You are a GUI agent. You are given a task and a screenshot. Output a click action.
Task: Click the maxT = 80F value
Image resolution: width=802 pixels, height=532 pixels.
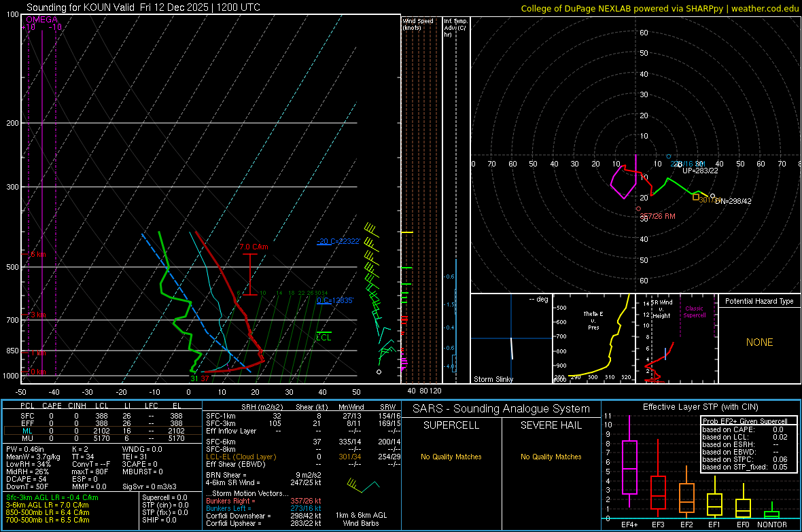tap(90, 472)
